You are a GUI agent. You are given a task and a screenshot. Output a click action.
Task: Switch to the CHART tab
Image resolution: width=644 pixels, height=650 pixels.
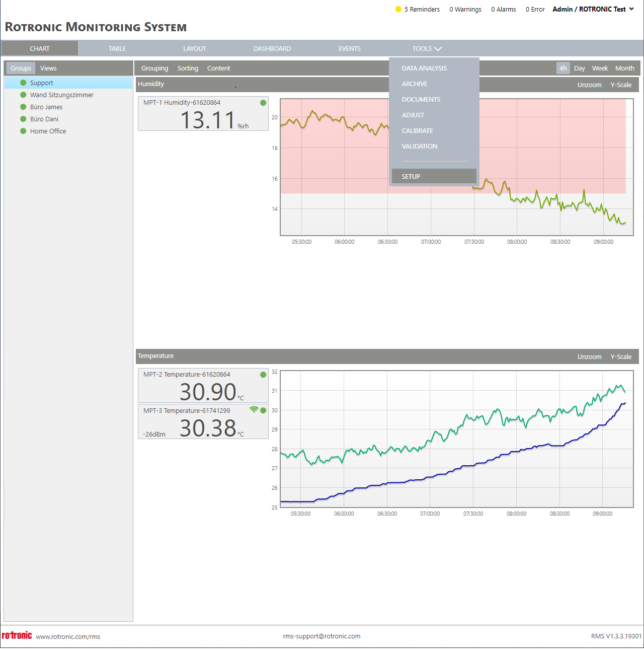click(40, 49)
